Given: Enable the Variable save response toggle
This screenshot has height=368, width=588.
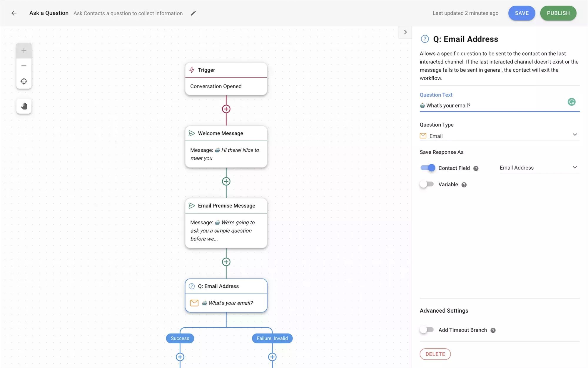Looking at the screenshot, I should click(x=426, y=184).
